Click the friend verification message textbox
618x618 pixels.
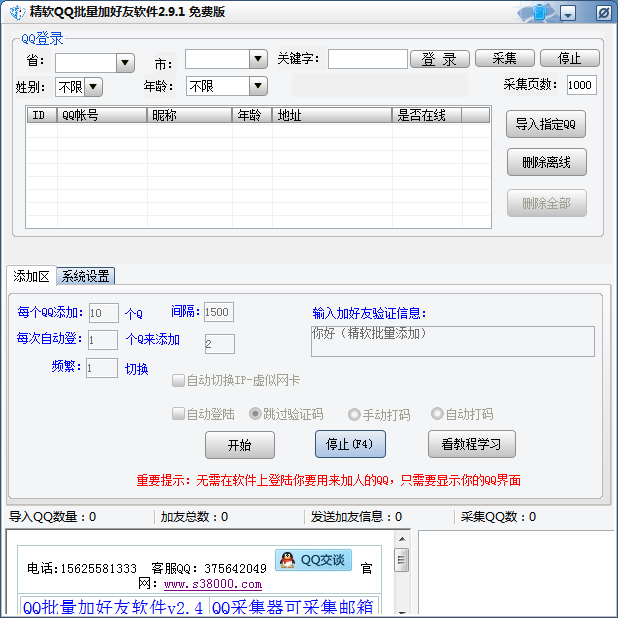pos(452,341)
